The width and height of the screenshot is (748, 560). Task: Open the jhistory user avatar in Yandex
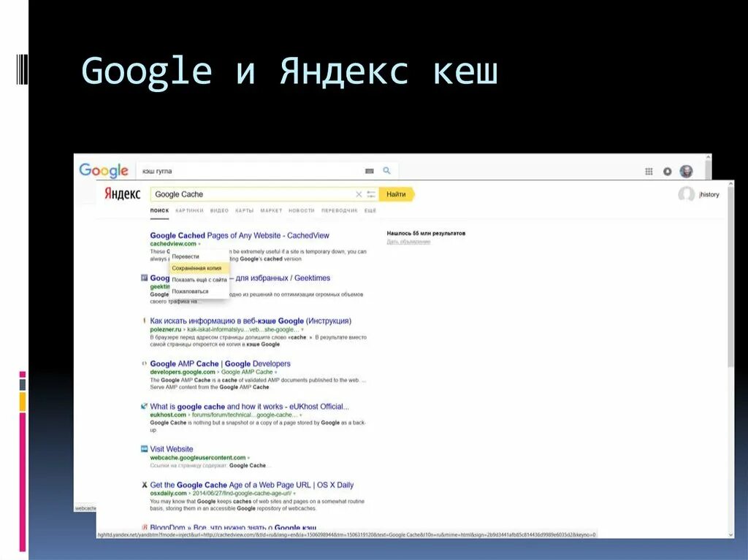pos(686,194)
